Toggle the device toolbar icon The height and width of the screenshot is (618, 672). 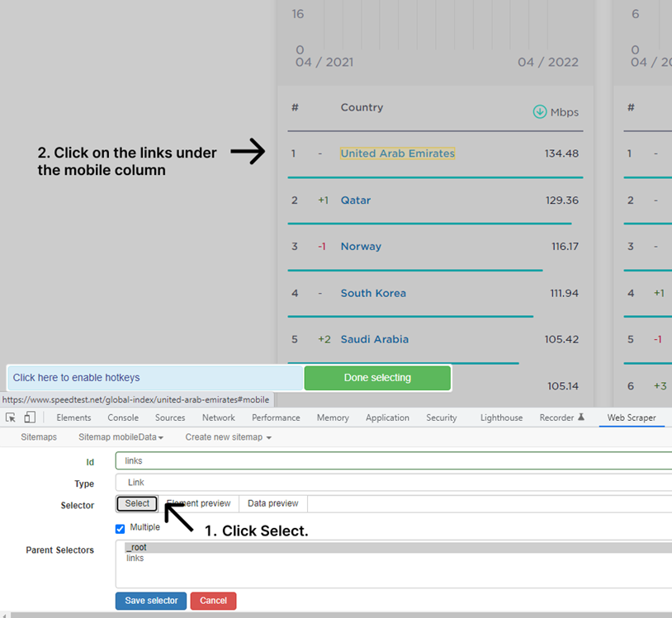coord(30,418)
